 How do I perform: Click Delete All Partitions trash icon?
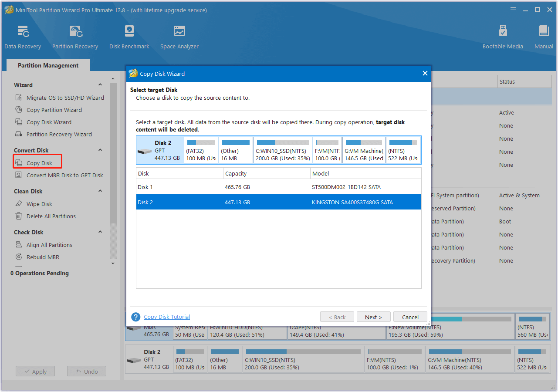click(x=19, y=216)
